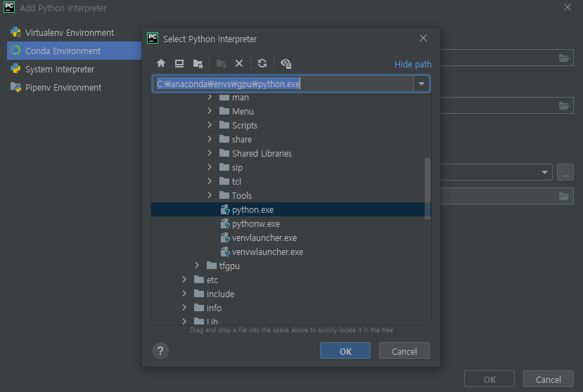Viewport: 583px width, 392px height.
Task: Click Cancel in Add Python Interpreter window
Action: pos(548,379)
